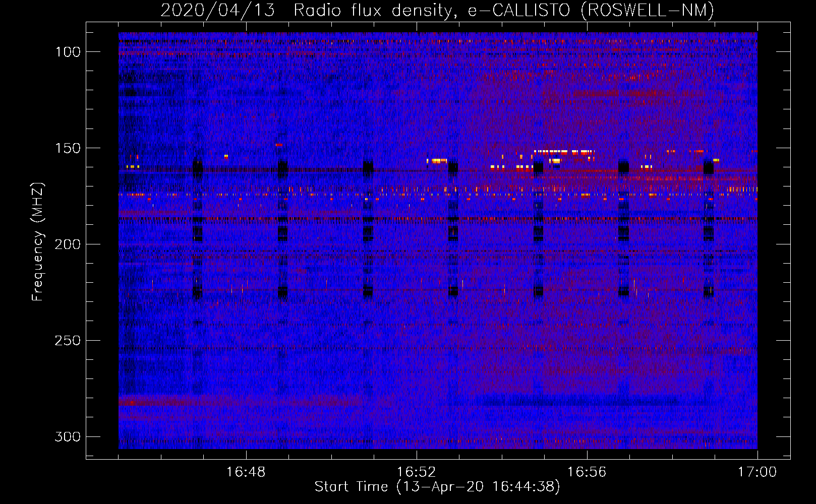816x504 pixels.
Task: Click the 300 frequency axis label
Action: pyautogui.click(x=67, y=436)
